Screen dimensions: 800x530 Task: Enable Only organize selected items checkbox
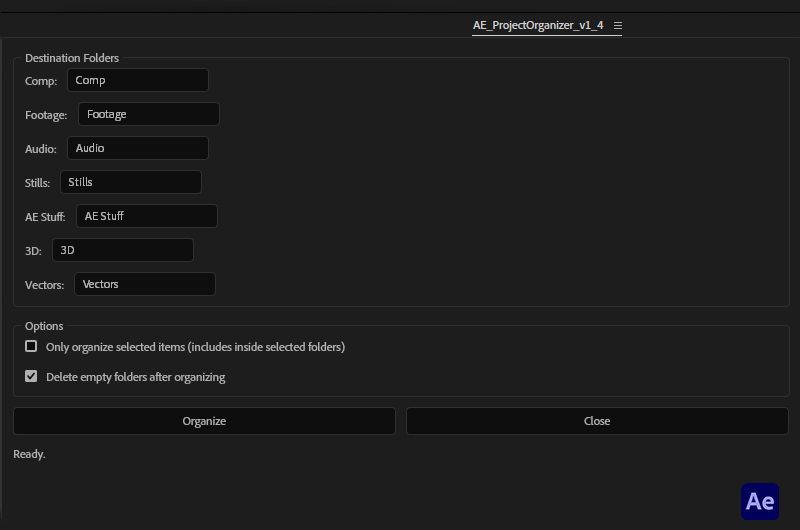(31, 347)
